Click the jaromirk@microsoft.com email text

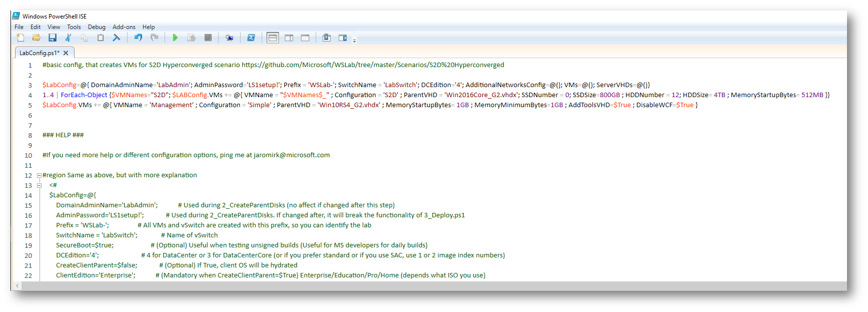tap(292, 155)
